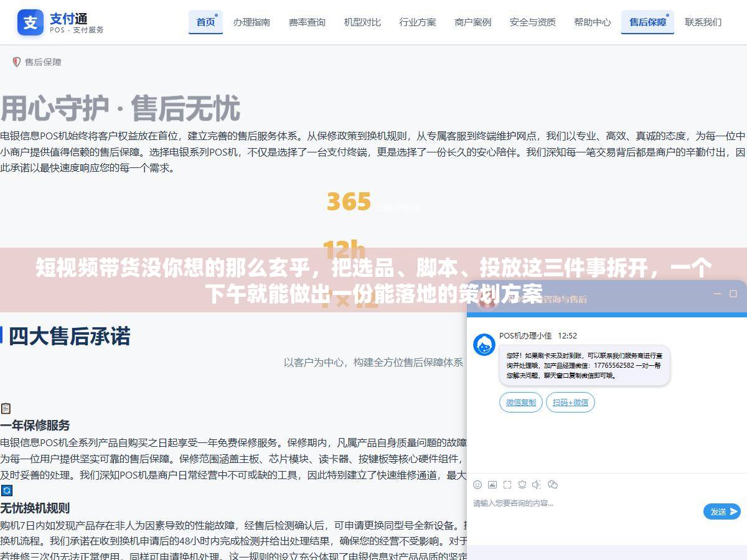The height and width of the screenshot is (560, 747).
Task: Click the 四大售后承诺 section heading
Action: click(70, 337)
